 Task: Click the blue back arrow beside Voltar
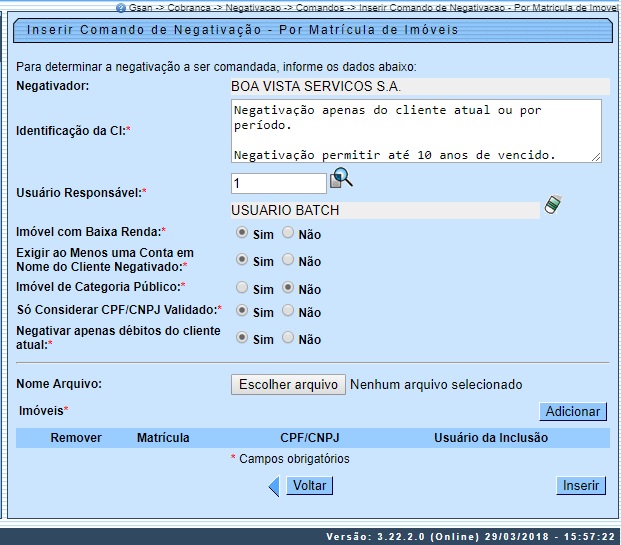(x=274, y=486)
